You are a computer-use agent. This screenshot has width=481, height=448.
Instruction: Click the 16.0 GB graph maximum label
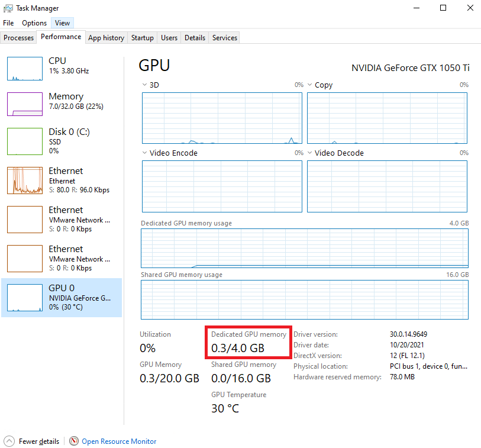pyautogui.click(x=457, y=275)
